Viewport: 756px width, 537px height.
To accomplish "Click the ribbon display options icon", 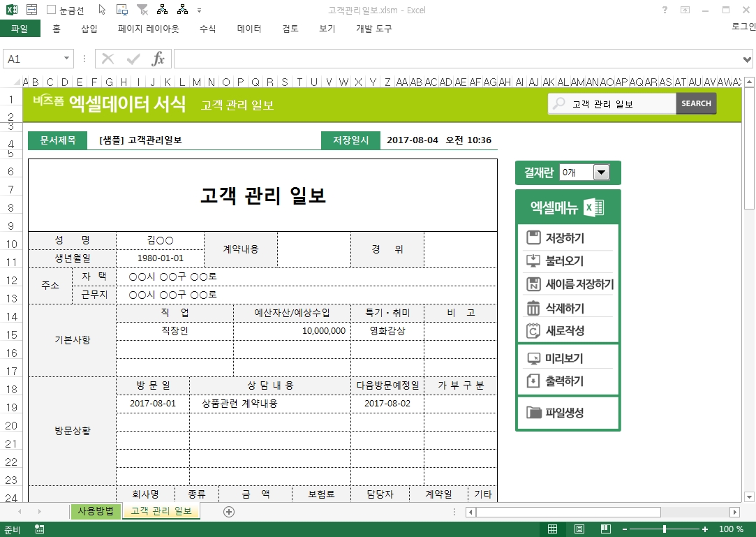I will [x=685, y=10].
